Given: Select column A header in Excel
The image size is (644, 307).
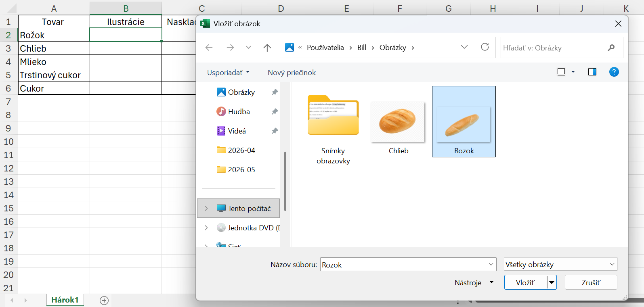Looking at the screenshot, I should tap(54, 8).
